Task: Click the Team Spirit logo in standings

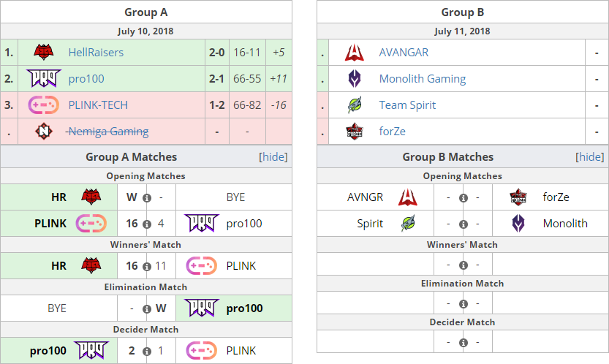Action: (x=354, y=105)
